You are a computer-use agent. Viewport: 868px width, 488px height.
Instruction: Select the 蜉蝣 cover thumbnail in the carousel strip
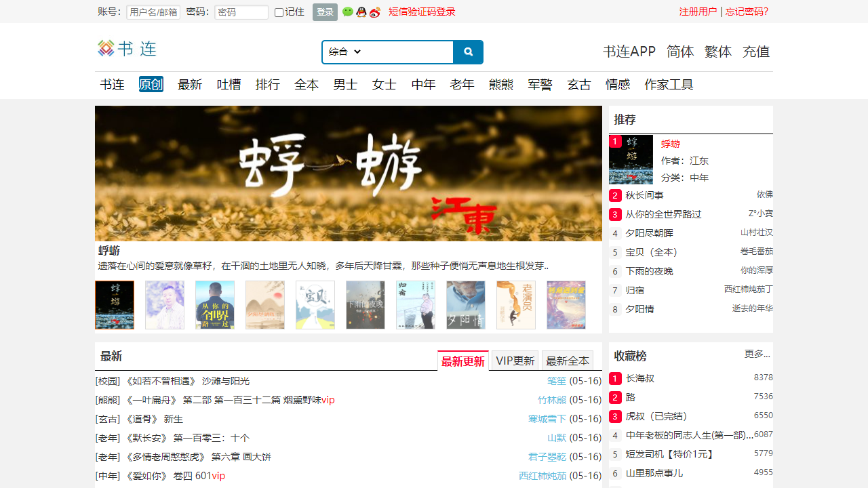coord(115,305)
